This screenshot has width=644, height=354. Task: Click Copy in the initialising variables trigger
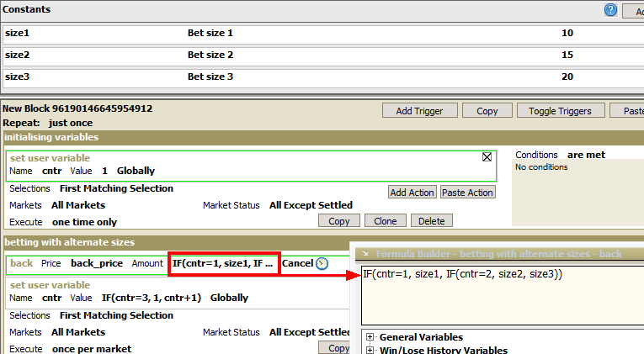339,220
